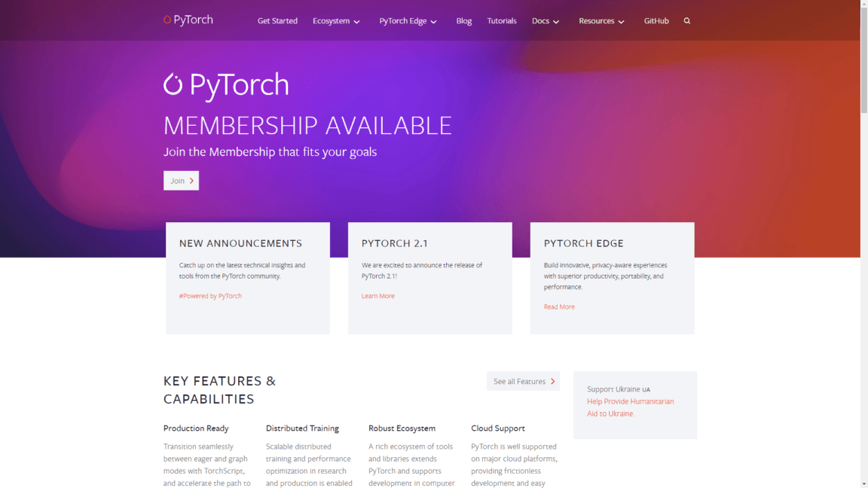Click the Support Ukraine text
This screenshot has height=488, width=868.
pyautogui.click(x=619, y=389)
